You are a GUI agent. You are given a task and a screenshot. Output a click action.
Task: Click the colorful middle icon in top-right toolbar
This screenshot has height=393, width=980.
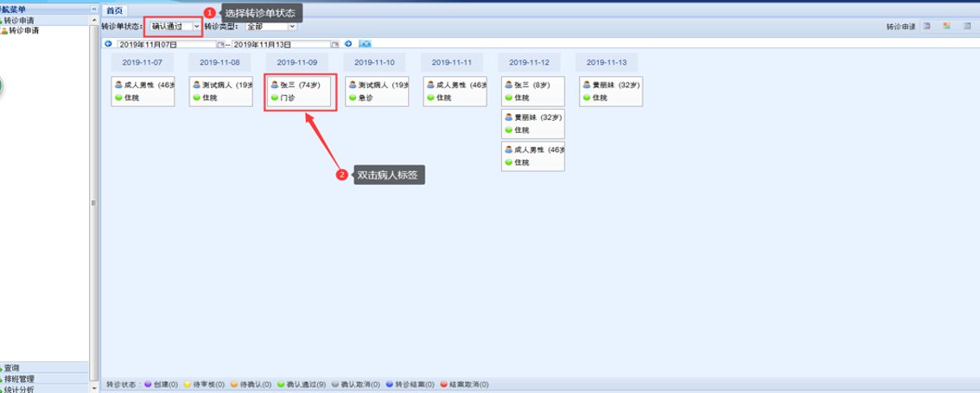click(x=946, y=27)
